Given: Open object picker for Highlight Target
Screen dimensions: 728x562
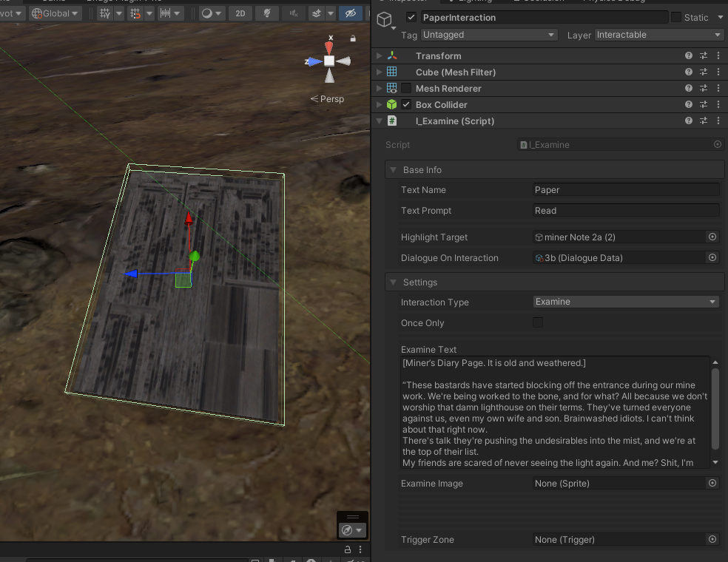Looking at the screenshot, I should coord(712,237).
